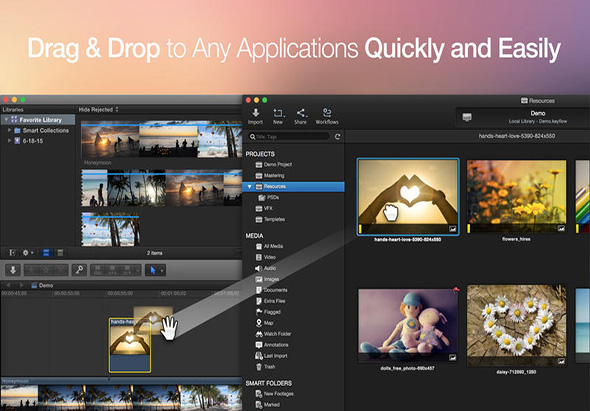The height and width of the screenshot is (411, 590).
Task: Click the Demo library selector
Action: [523, 117]
